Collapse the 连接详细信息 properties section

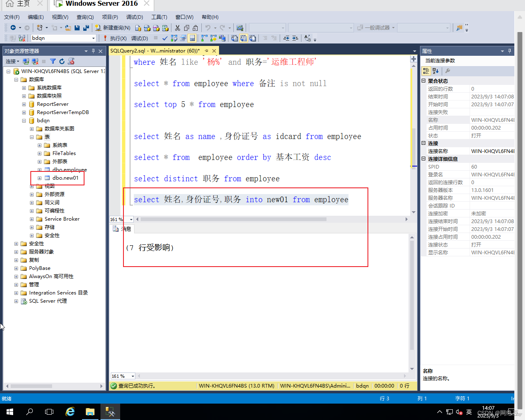pyautogui.click(x=424, y=159)
